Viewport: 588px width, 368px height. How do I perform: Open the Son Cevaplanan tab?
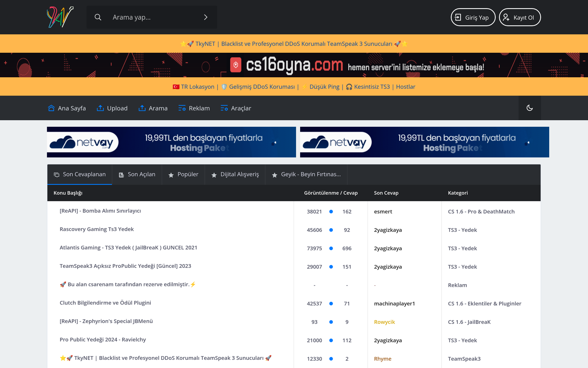80,175
